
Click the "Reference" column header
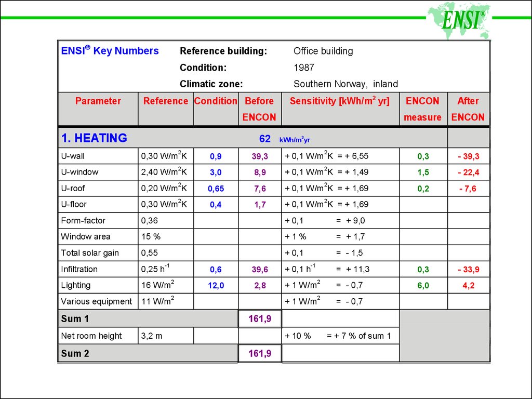pos(166,101)
